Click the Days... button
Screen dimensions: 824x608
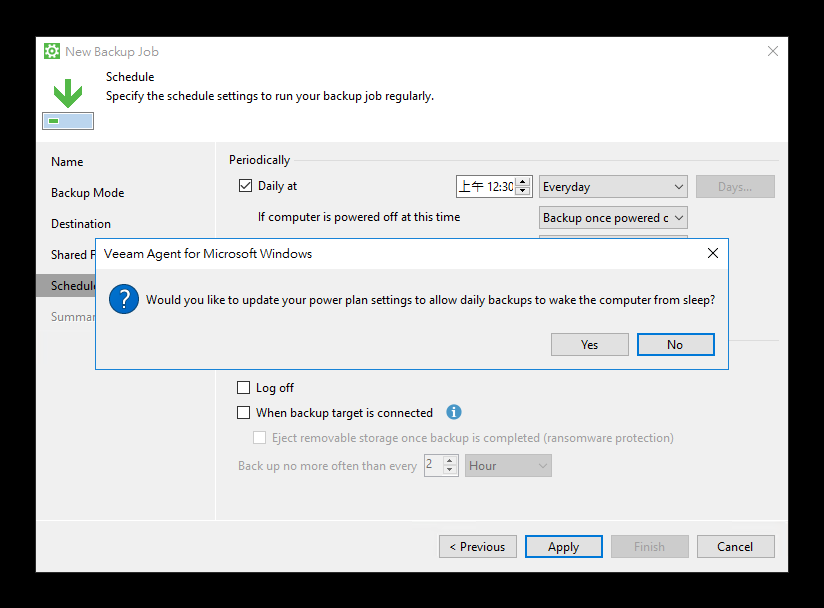[x=735, y=187]
